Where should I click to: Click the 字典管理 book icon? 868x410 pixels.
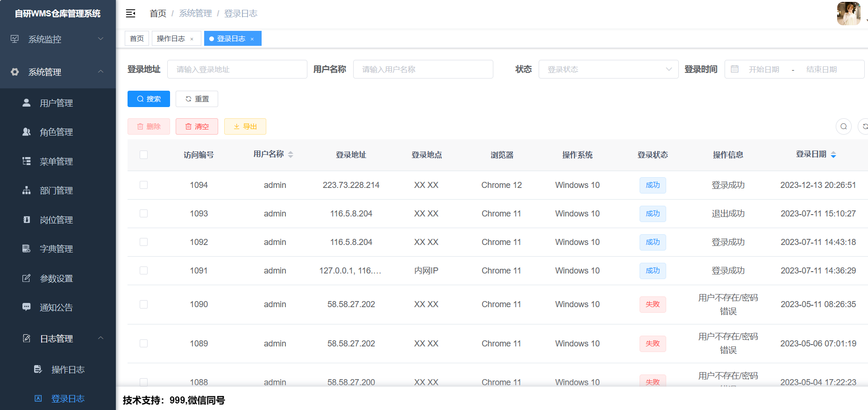pos(27,248)
